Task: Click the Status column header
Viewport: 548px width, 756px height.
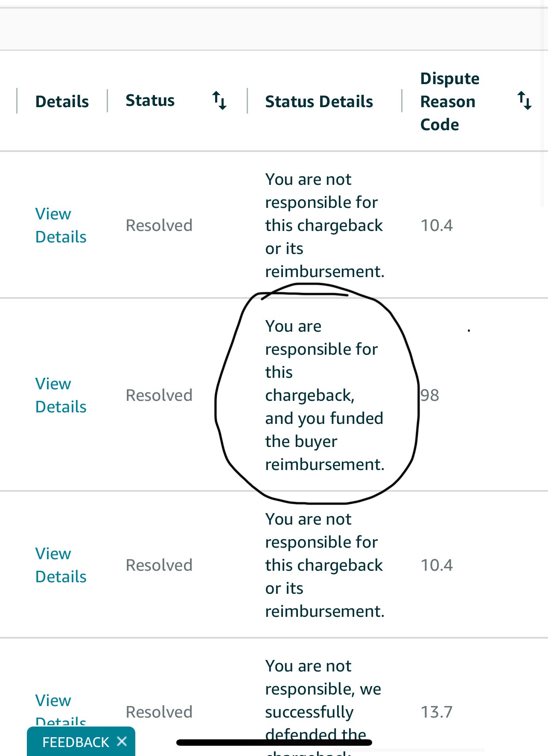Action: pos(150,101)
